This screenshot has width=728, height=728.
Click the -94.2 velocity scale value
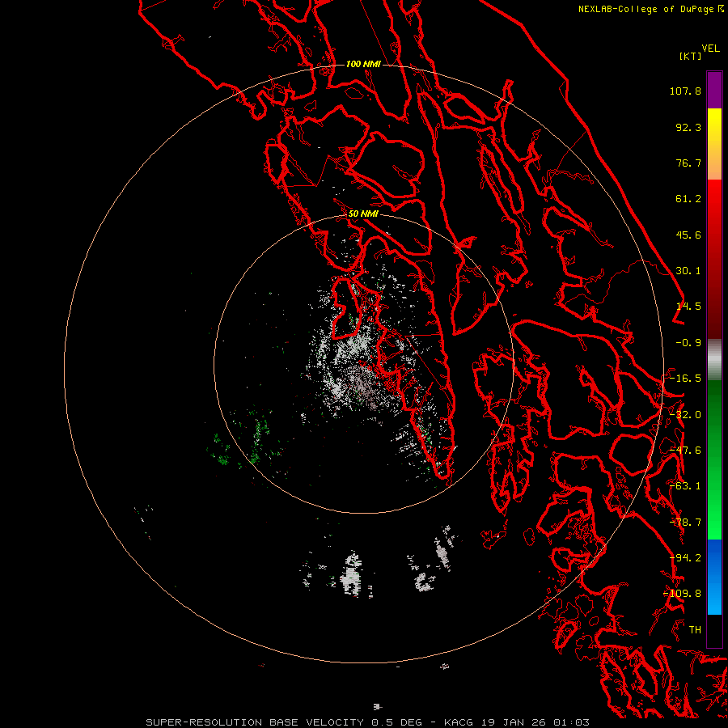(685, 558)
